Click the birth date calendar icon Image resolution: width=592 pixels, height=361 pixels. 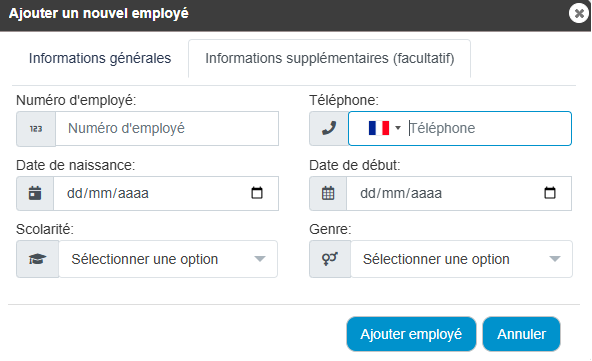35,193
